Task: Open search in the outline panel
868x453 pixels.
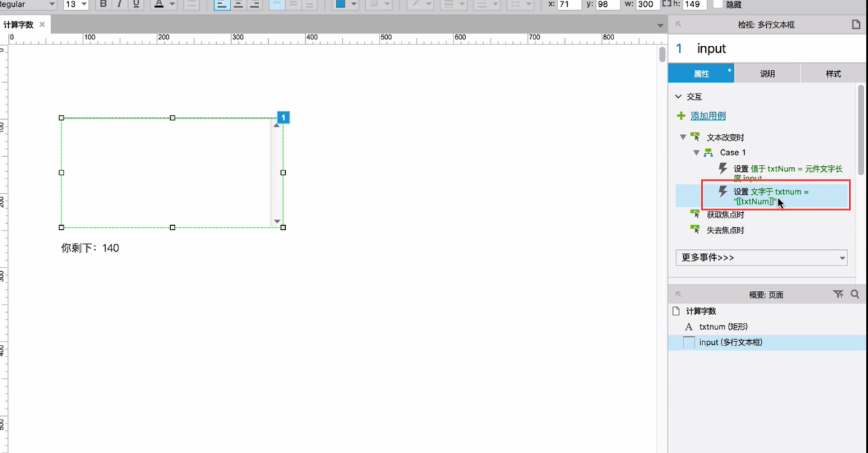Action: tap(855, 294)
